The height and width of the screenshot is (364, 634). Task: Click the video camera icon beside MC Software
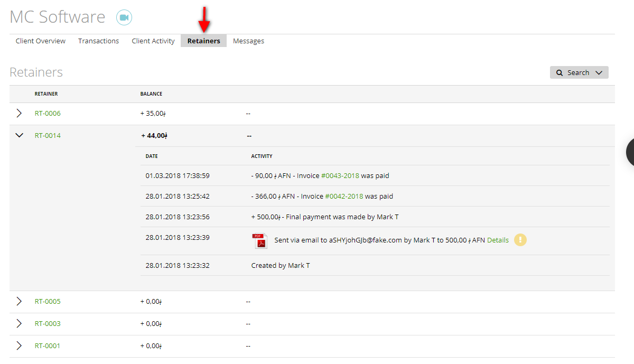pyautogui.click(x=124, y=17)
